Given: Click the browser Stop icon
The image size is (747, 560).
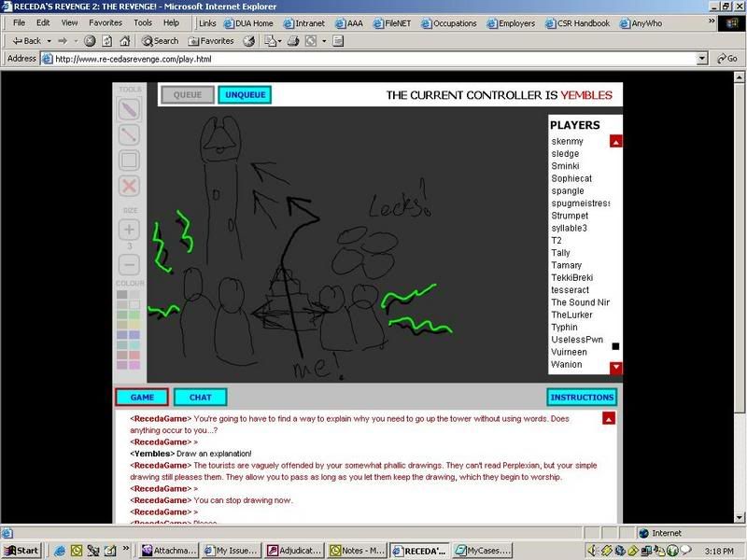Looking at the screenshot, I should 90,41.
